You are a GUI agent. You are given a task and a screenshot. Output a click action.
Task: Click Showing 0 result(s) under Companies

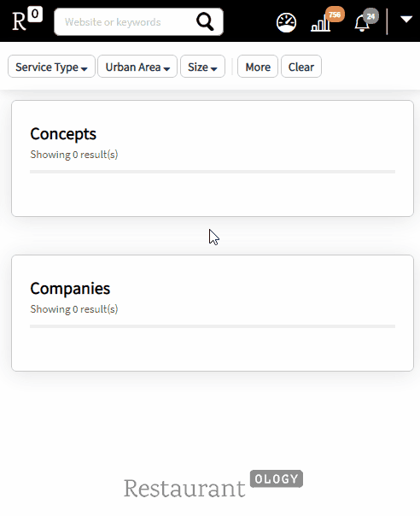pyautogui.click(x=74, y=309)
